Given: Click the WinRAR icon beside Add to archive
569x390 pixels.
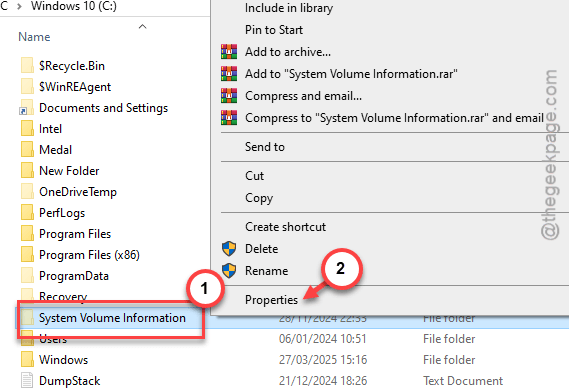Looking at the screenshot, I should [229, 52].
